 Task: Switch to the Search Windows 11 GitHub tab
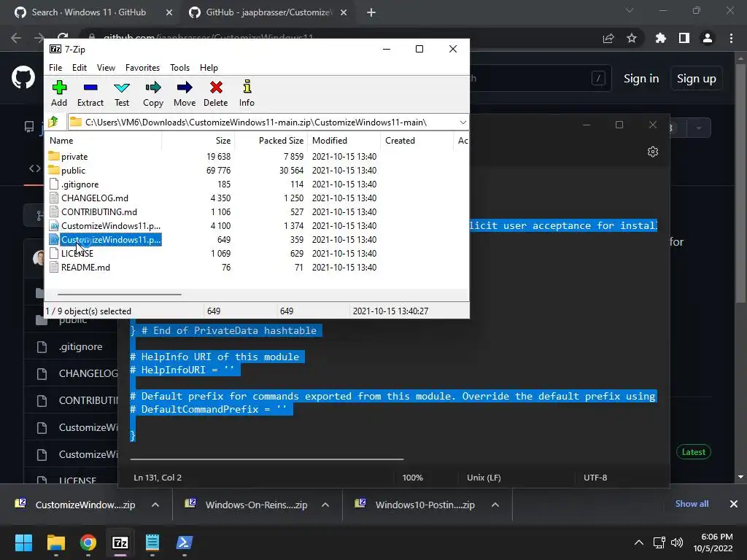88,12
